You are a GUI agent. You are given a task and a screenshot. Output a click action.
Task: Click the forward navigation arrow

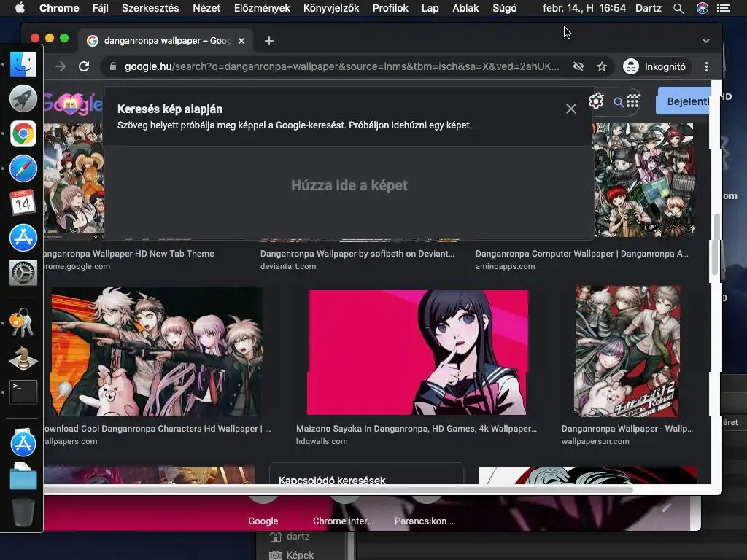(x=61, y=66)
